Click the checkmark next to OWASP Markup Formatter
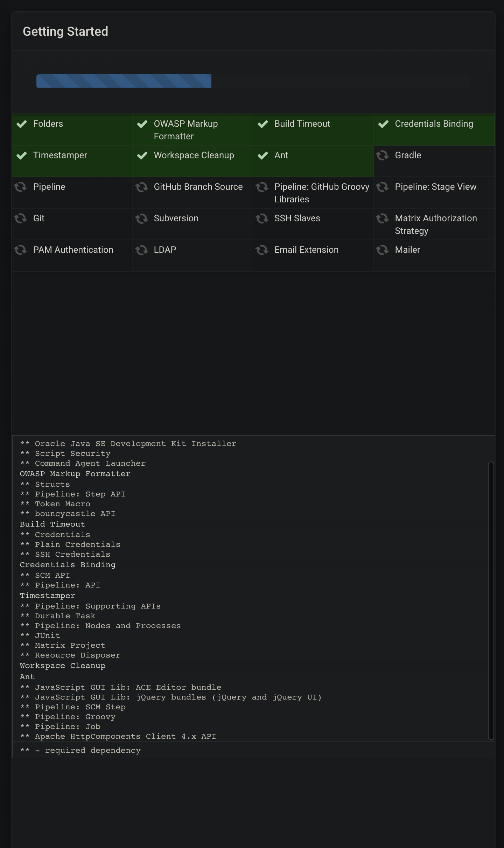Viewport: 504px width, 848px height. pyautogui.click(x=142, y=124)
